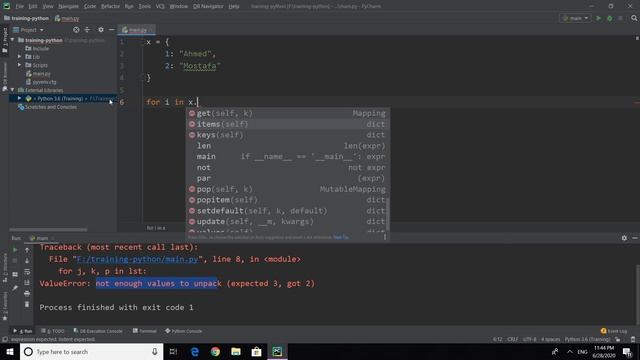
Task: Open the Navigate menu
Action: [68, 6]
